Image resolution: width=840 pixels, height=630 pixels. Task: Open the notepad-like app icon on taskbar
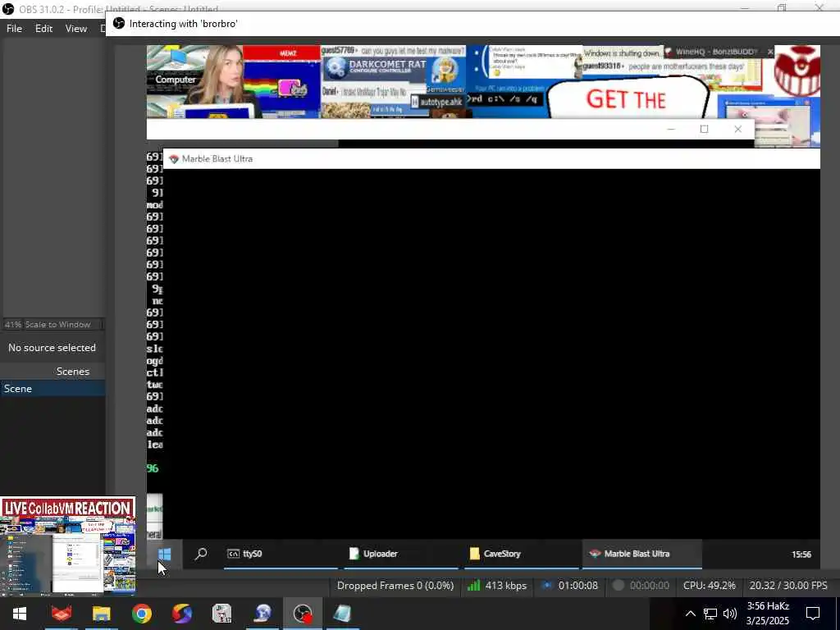[x=343, y=614]
